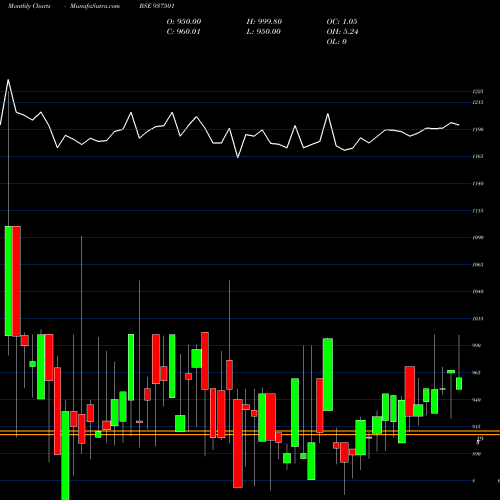Click the 990 price axis label
Screen dimensions: 500x500
(x=477, y=346)
